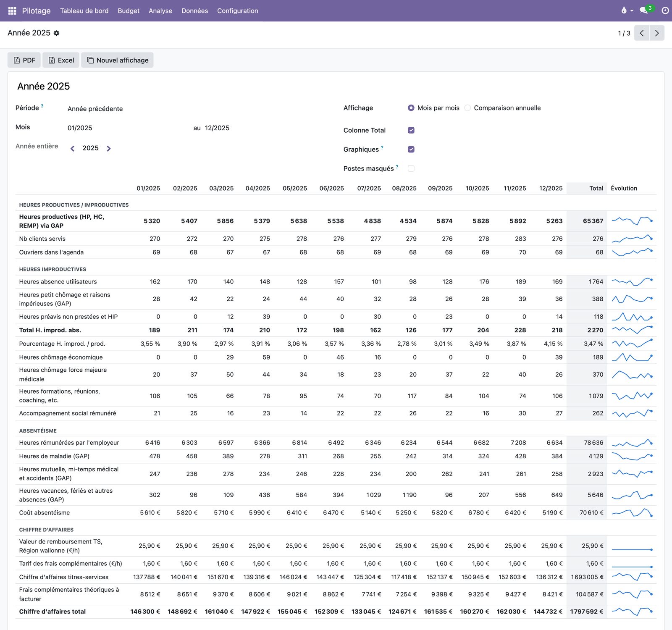Select previous year chevron beside 2025

pos(72,148)
